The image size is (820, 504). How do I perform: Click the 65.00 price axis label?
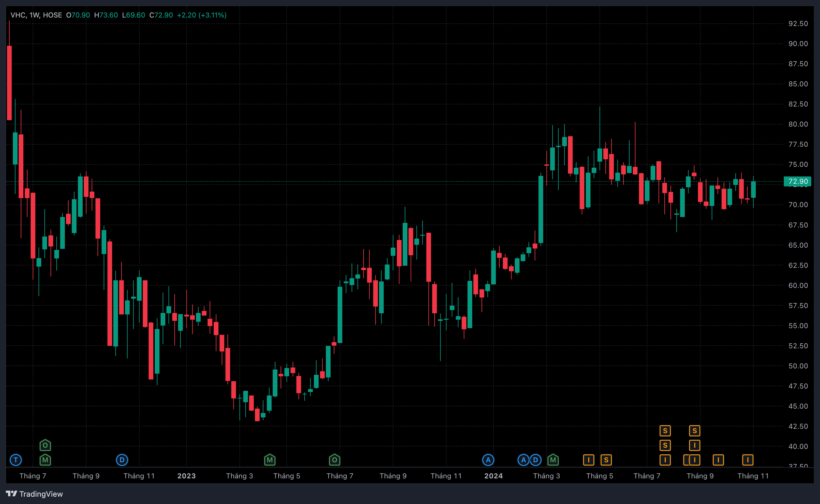798,245
